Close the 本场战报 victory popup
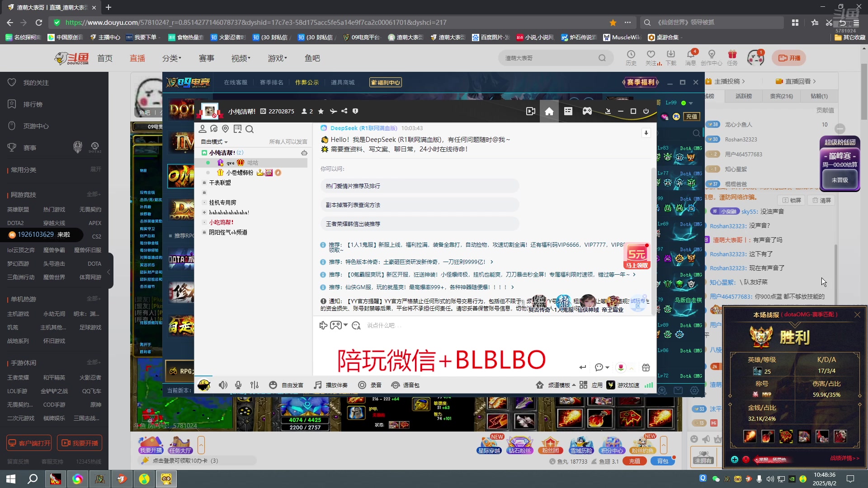 [x=857, y=314]
